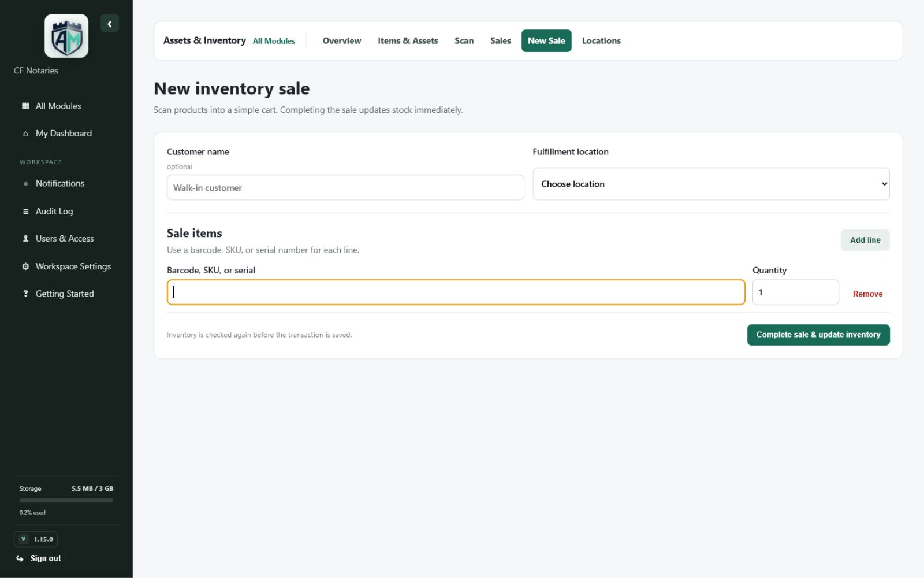Open Getting Started help
Viewport: 924px width, 578px height.
(x=66, y=294)
